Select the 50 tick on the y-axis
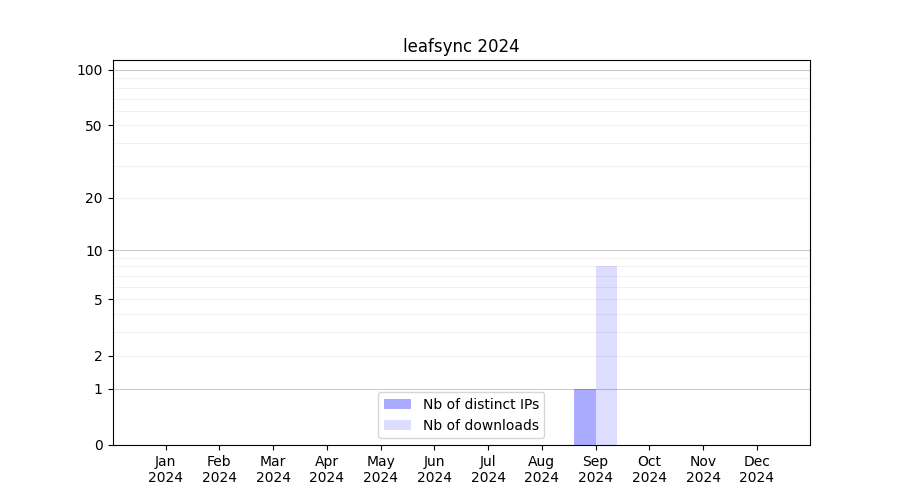This screenshot has height=500, width=900. [94, 126]
